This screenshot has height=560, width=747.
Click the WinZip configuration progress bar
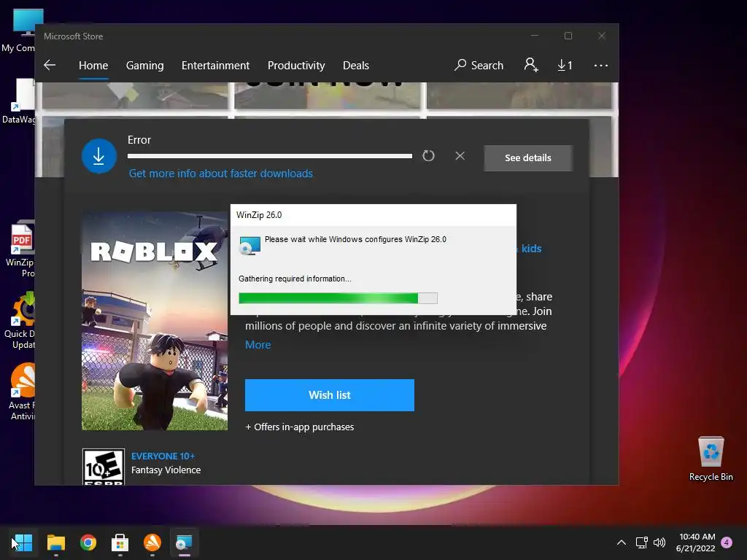(x=338, y=298)
